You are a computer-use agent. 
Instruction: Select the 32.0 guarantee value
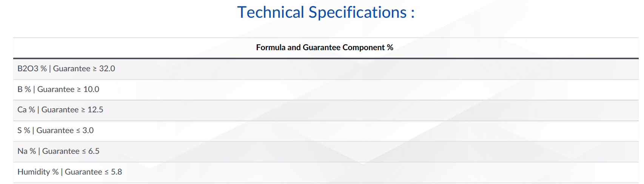pyautogui.click(x=107, y=69)
